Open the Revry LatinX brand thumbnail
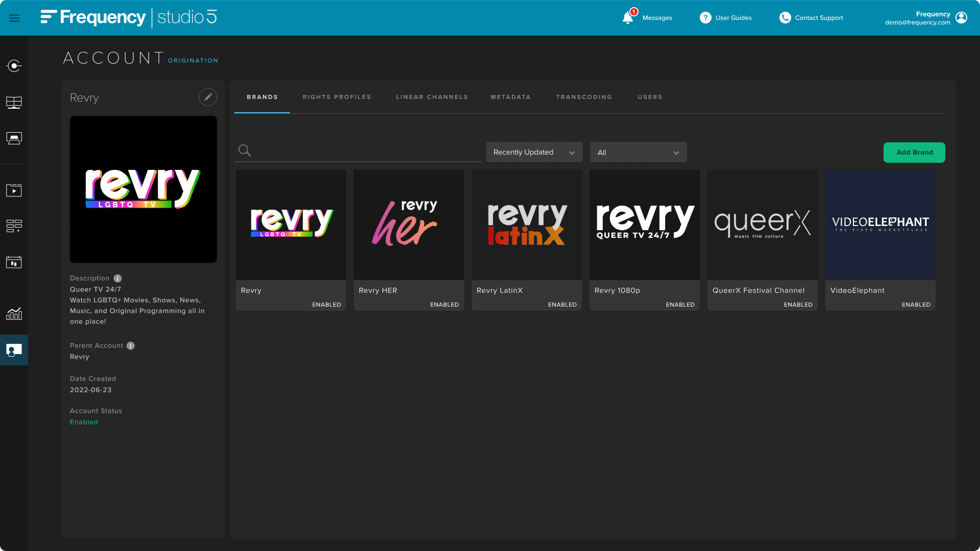Viewport: 980px width, 551px height. [x=527, y=225]
